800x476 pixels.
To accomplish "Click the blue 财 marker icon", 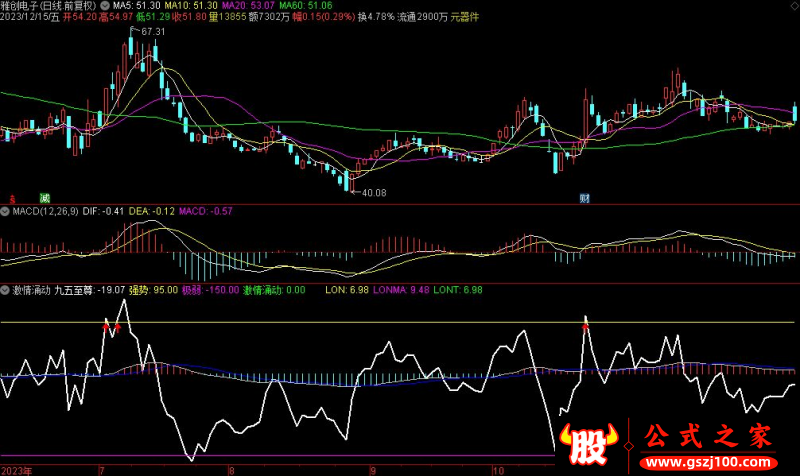I will [x=584, y=198].
